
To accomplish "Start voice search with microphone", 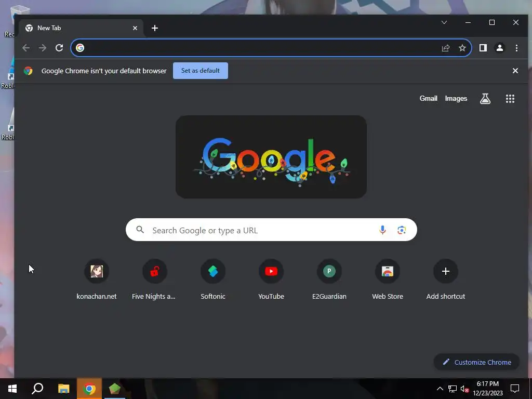I will tap(382, 230).
